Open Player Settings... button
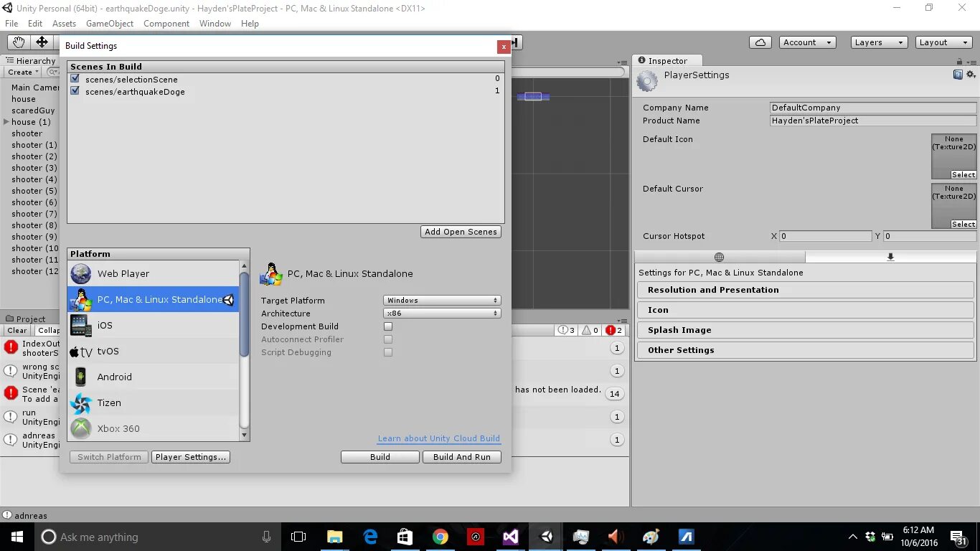The width and height of the screenshot is (980, 551). (191, 457)
